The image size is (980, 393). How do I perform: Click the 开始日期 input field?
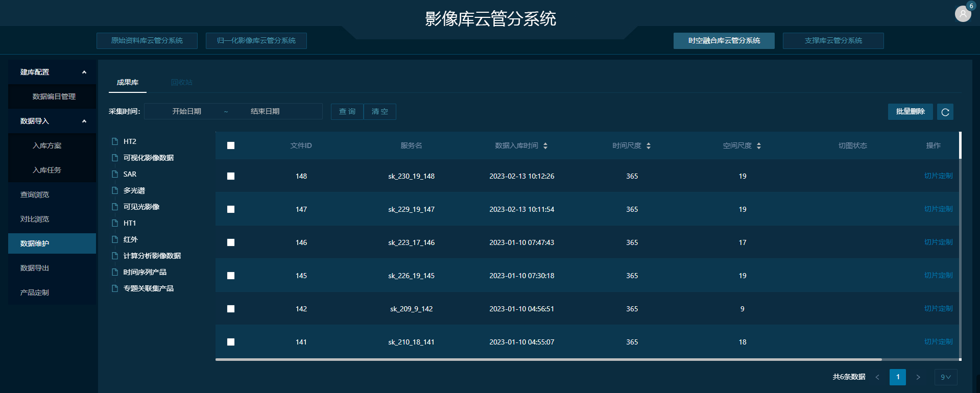coord(186,111)
